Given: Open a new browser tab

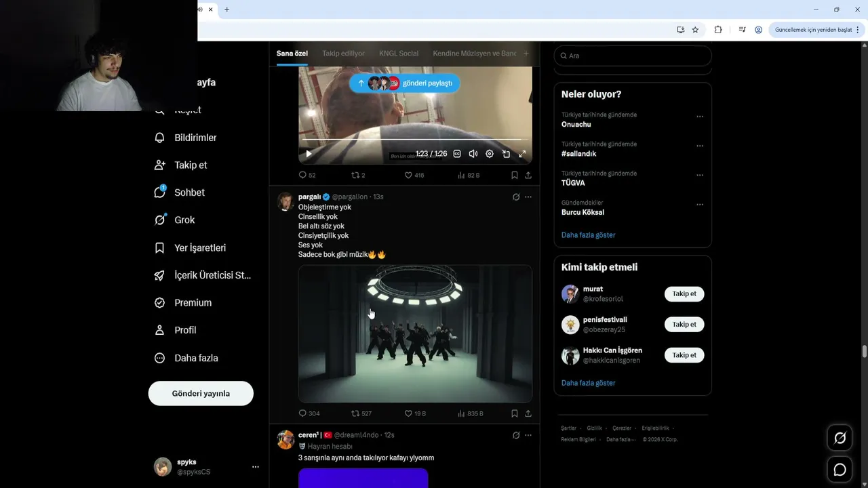Looking at the screenshot, I should [226, 9].
